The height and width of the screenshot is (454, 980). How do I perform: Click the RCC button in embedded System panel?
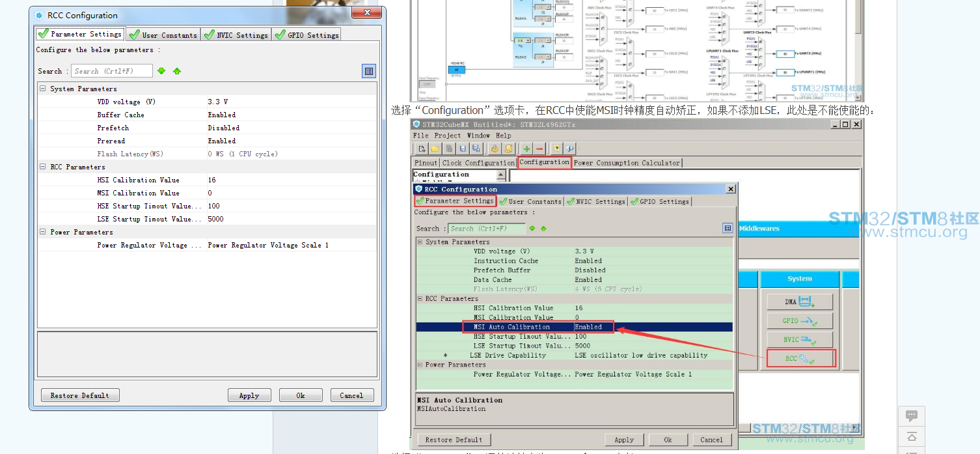click(800, 358)
